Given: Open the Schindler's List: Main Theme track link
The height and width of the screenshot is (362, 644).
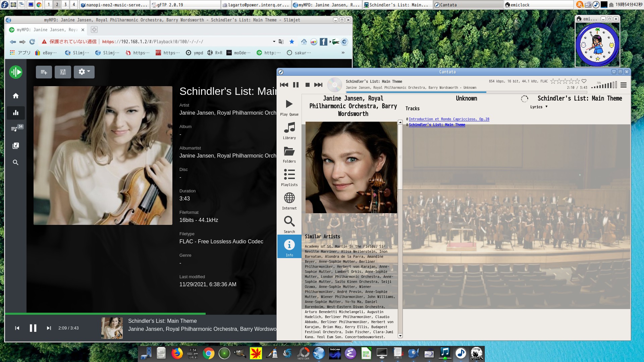Looking at the screenshot, I should [436, 125].
